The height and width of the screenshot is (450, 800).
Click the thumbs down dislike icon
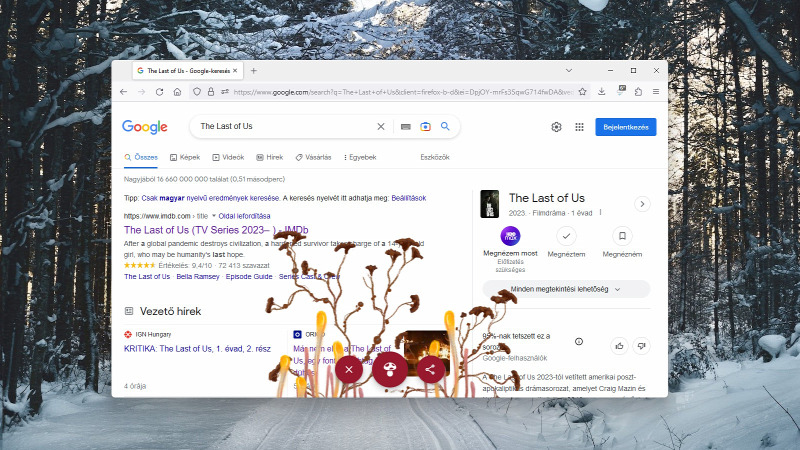641,346
